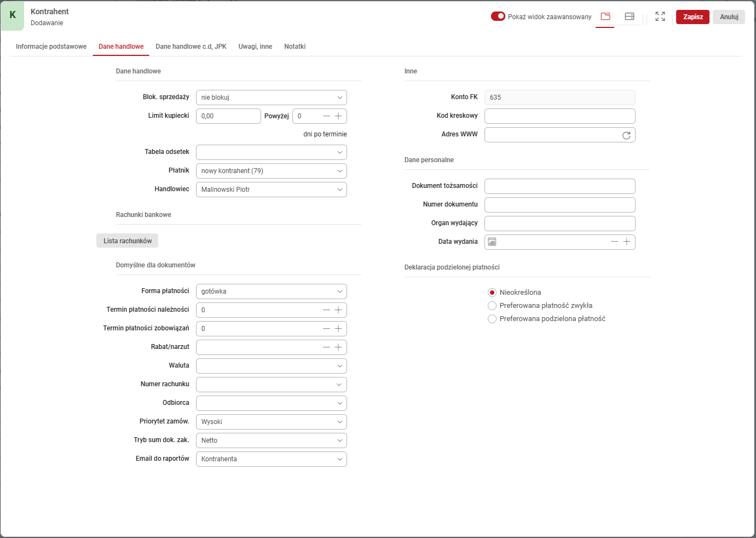Expand the Handlowiec dropdown list
The width and height of the screenshot is (756, 538).
point(271,190)
